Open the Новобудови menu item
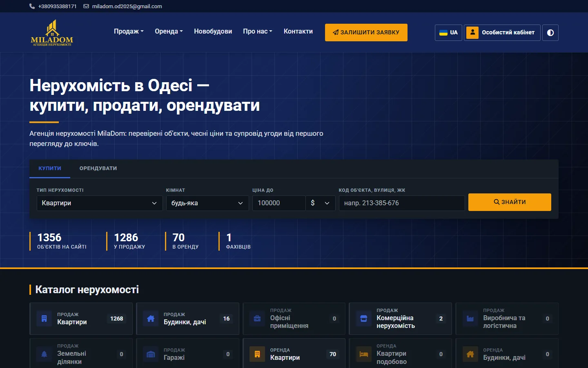588x368 pixels. [213, 31]
